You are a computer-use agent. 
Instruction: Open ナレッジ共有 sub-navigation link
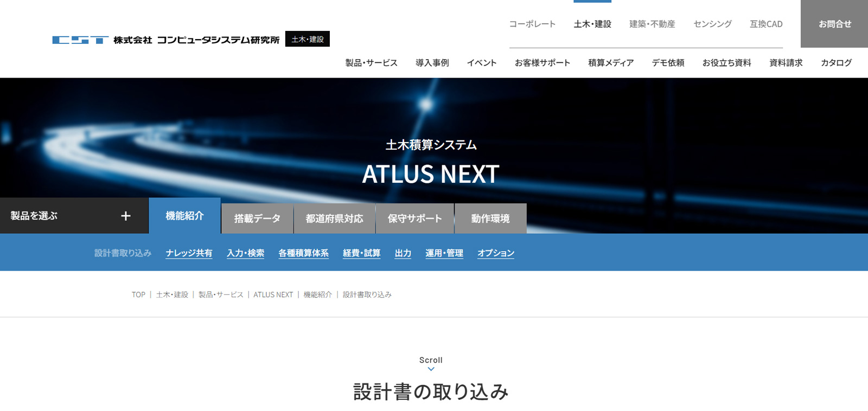click(x=189, y=253)
